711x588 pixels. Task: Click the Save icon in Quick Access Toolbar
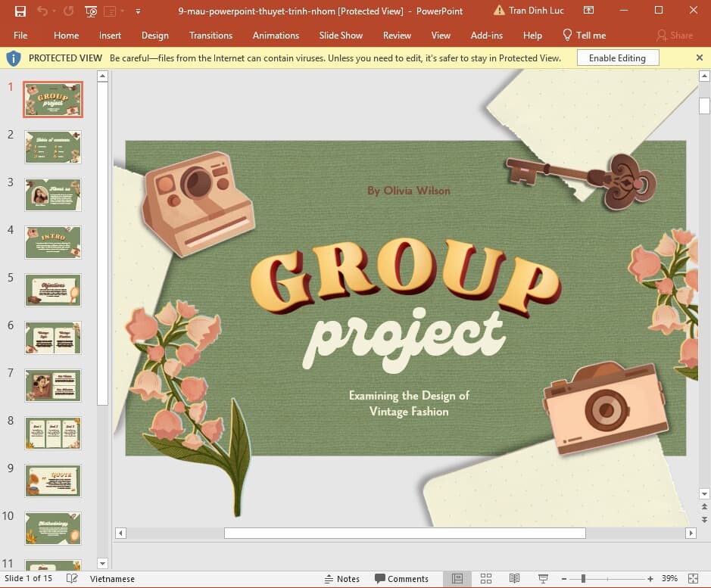(21, 11)
